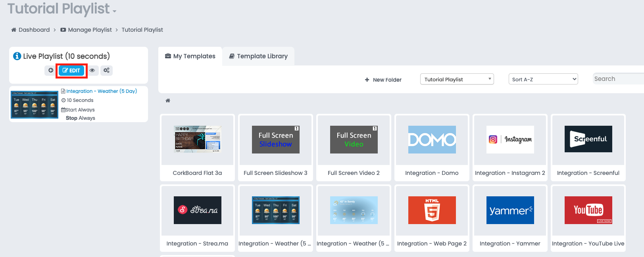Click the 'Start Always' schedule text
644x257 pixels.
pos(80,110)
